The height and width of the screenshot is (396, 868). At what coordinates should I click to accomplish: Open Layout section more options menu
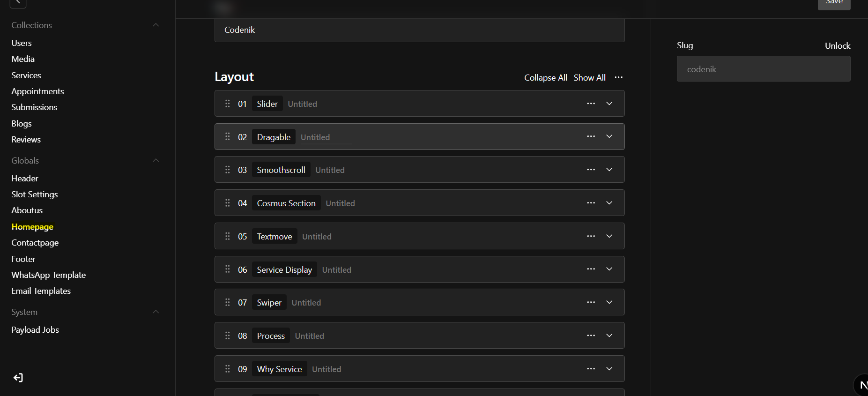pos(618,77)
